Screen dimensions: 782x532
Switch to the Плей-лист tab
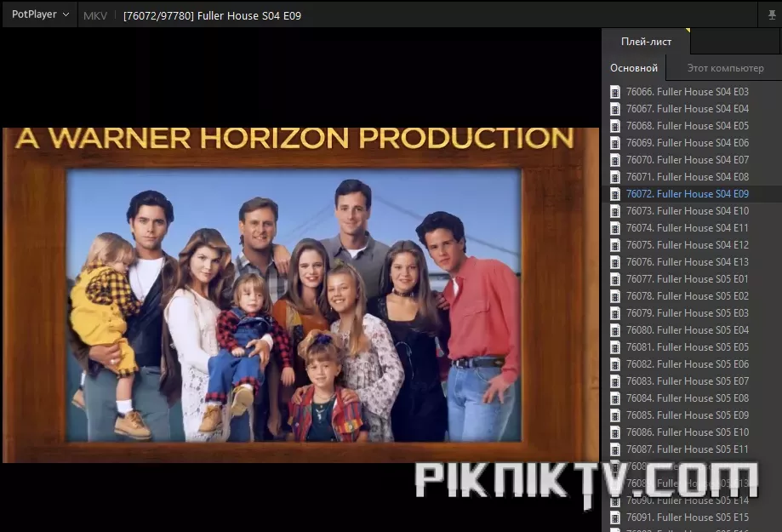click(646, 42)
